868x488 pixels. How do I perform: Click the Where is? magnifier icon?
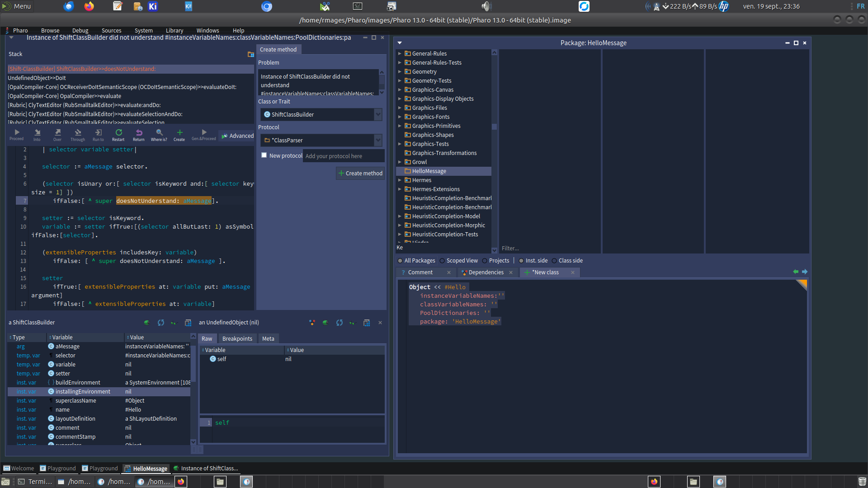pyautogui.click(x=159, y=133)
